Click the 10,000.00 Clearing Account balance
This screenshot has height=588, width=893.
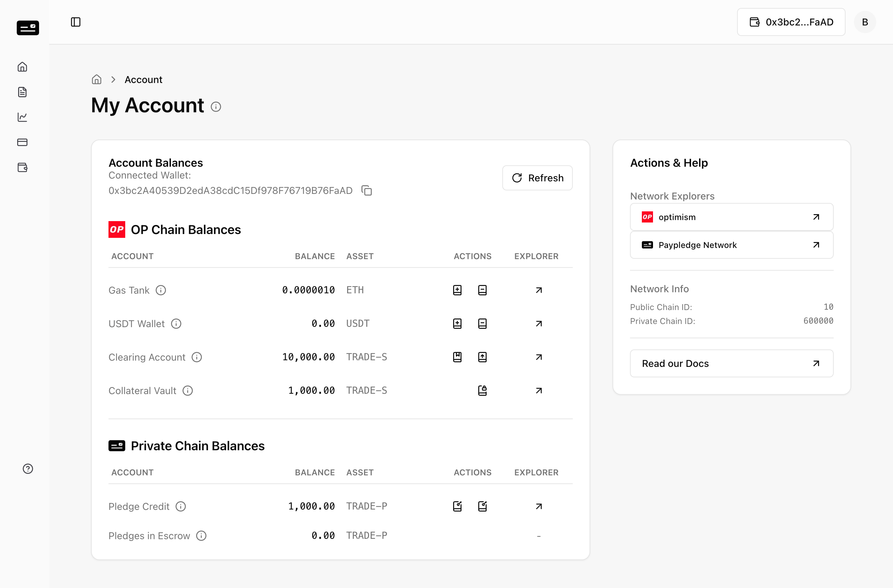pos(308,357)
